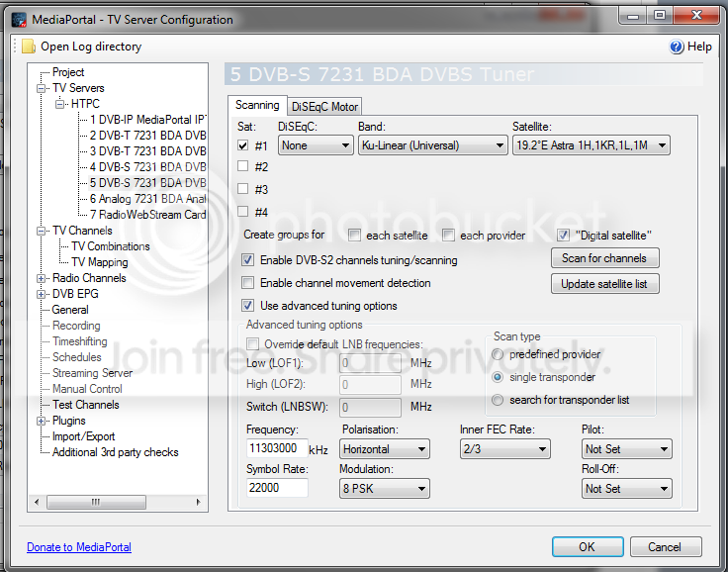The width and height of the screenshot is (728, 572).
Task: Check Enable channel movement detection
Action: pyautogui.click(x=247, y=282)
